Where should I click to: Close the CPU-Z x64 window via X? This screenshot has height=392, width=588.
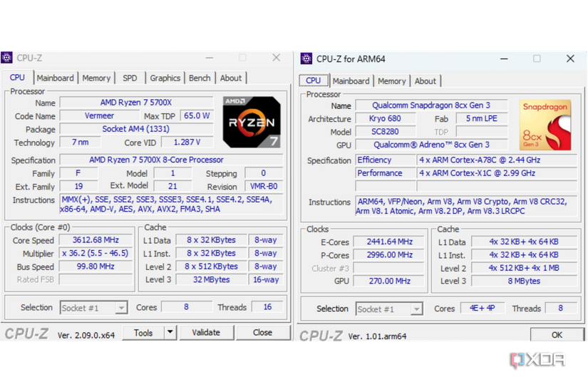click(277, 58)
